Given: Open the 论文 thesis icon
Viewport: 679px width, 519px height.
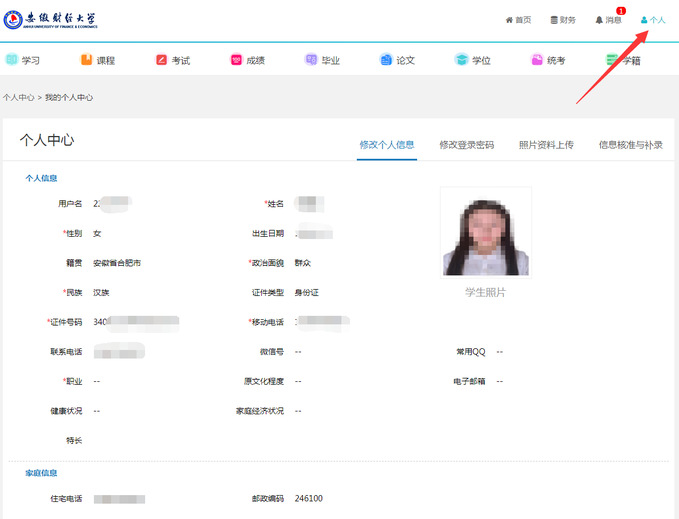Looking at the screenshot, I should click(x=386, y=60).
